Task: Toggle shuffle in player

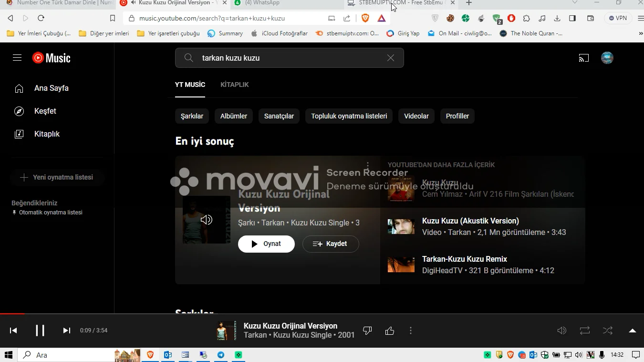Action: tap(608, 330)
